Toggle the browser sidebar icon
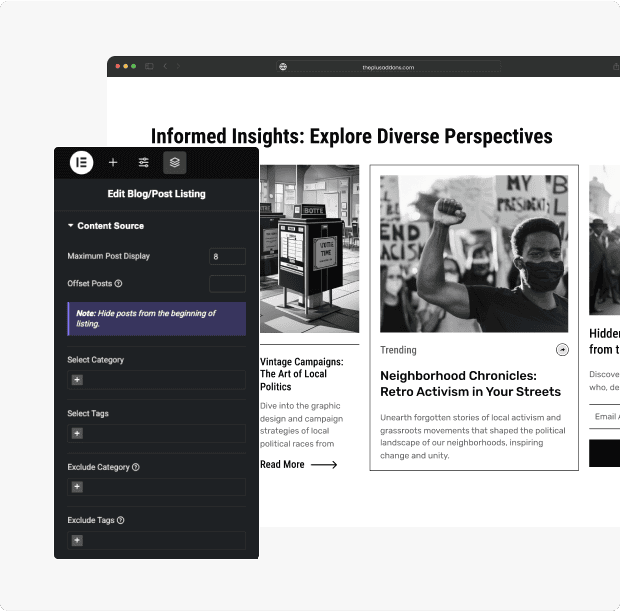Viewport: 620px width, 611px height. click(149, 67)
